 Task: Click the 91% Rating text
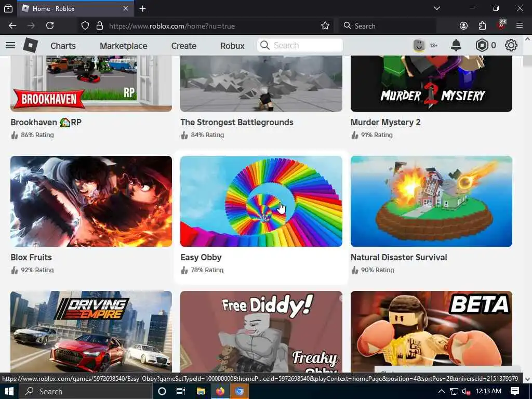(377, 135)
